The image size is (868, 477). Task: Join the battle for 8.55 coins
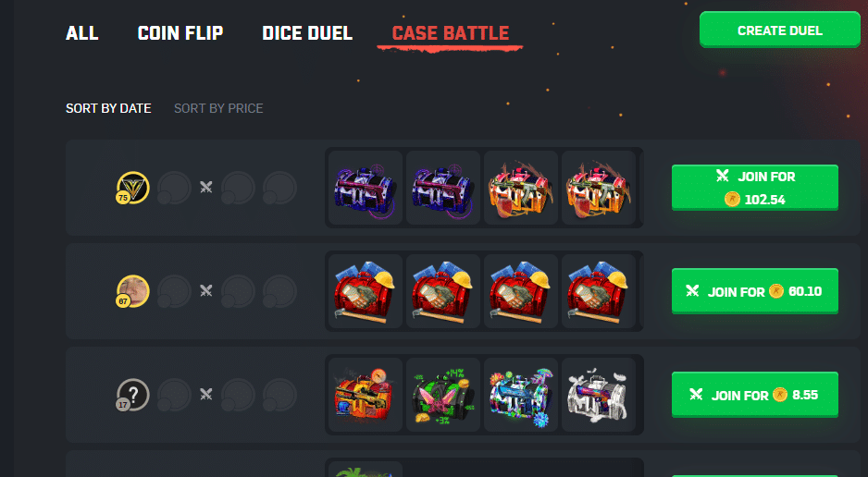[754, 395]
